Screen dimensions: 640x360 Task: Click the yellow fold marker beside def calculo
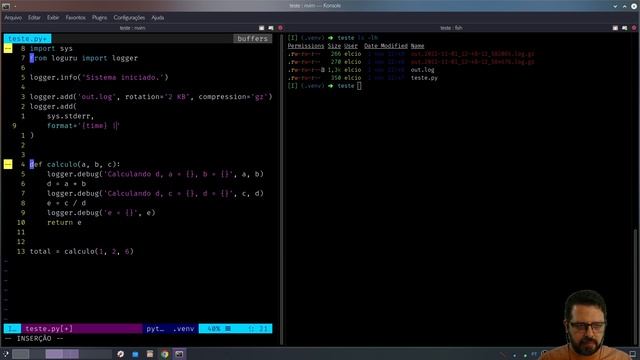tap(8, 164)
